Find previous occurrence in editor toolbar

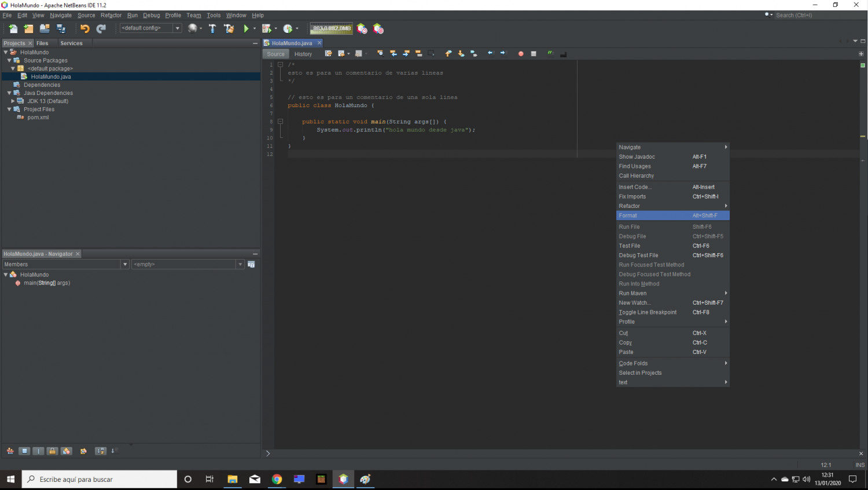(393, 53)
